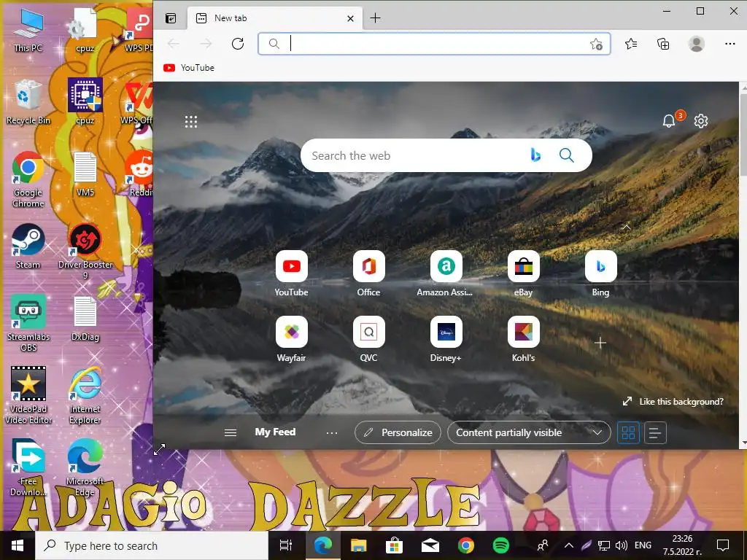747x560 pixels.
Task: Click the taskbar Type here to search box
Action: tap(152, 545)
